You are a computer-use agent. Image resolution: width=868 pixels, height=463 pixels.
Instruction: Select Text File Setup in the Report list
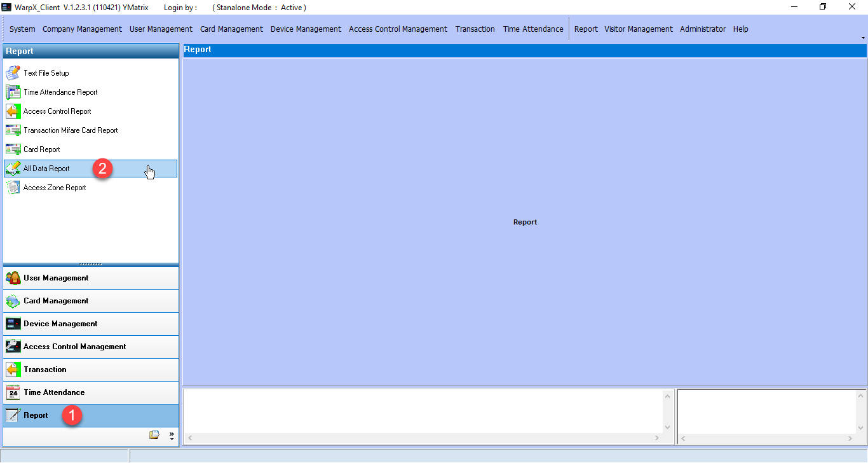pyautogui.click(x=90, y=73)
